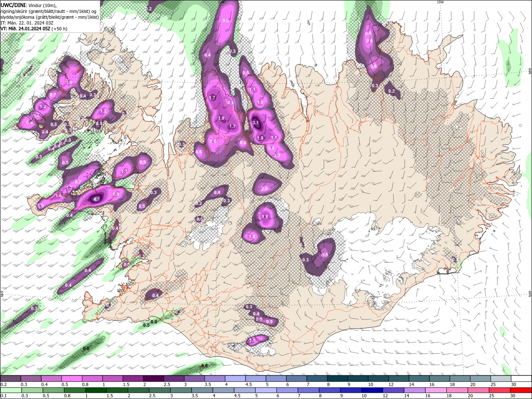This screenshot has height=399, width=532.
Task: Click the '(+50 h)' forecast offset text
Action: pyautogui.click(x=59, y=29)
